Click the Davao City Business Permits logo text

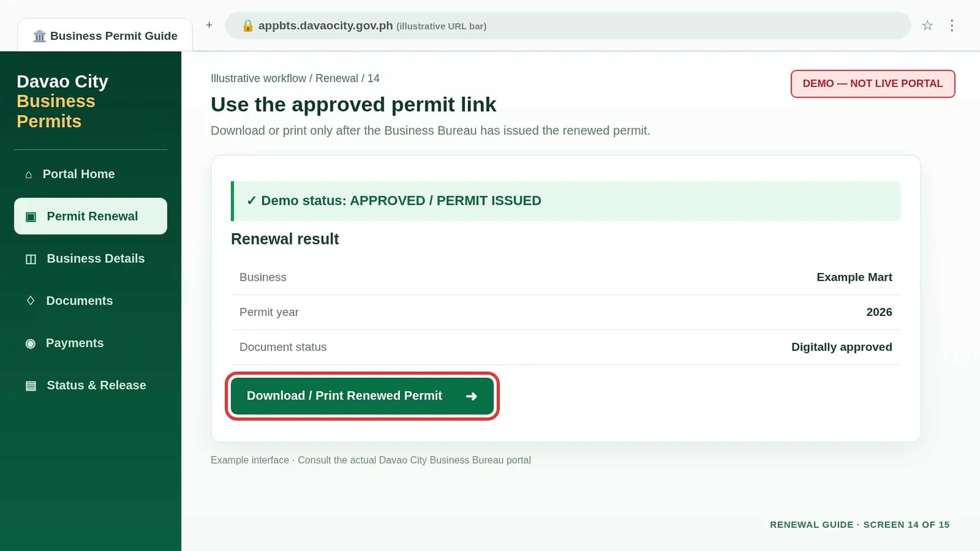[62, 101]
